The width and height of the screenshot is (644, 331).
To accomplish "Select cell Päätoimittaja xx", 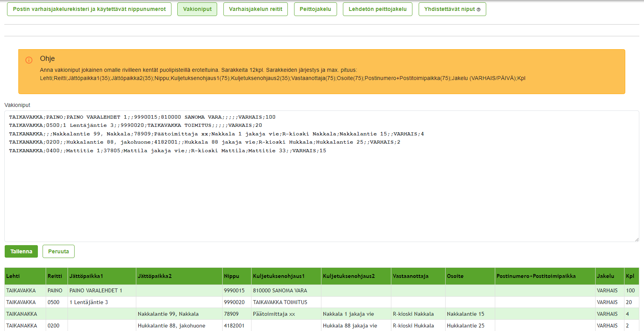I will click(286, 314).
